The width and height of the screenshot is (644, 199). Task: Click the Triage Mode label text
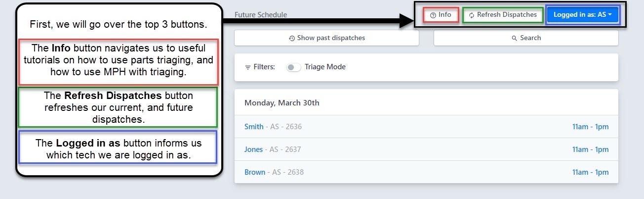325,67
